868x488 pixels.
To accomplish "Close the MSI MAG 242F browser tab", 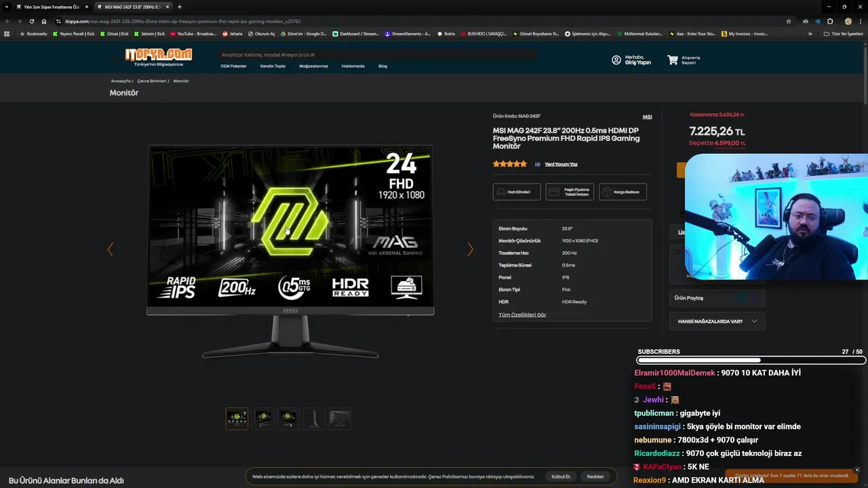I will tap(167, 7).
